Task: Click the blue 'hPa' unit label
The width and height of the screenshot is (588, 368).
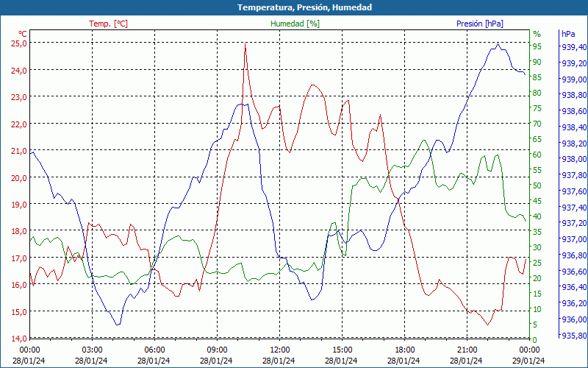Action: (x=568, y=34)
